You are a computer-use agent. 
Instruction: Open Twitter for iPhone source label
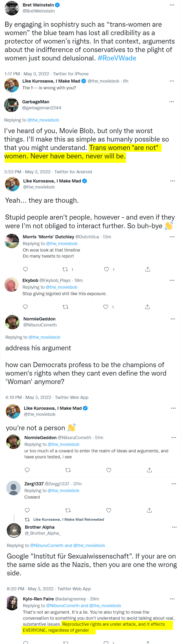(71, 74)
